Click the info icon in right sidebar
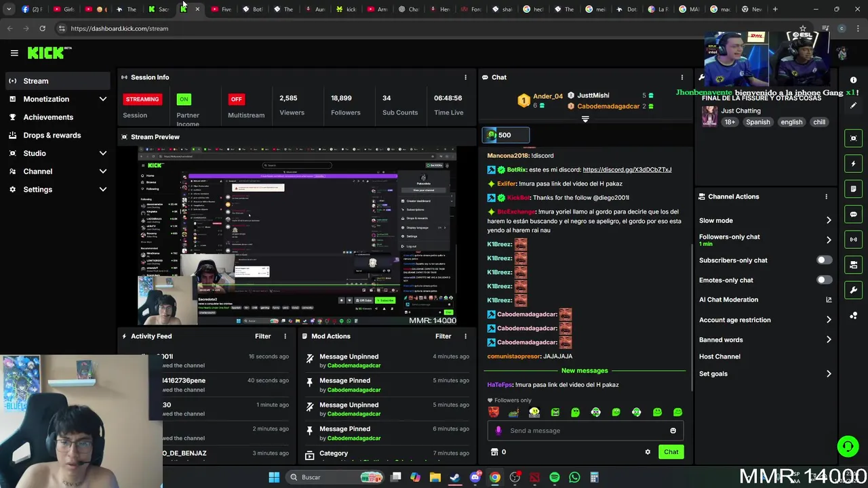The width and height of the screenshot is (868, 488). 853,80
